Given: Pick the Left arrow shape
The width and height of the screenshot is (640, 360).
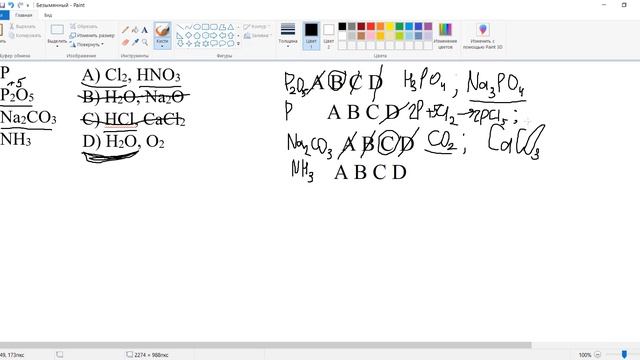Looking at the screenshot, I should pos(222,36).
